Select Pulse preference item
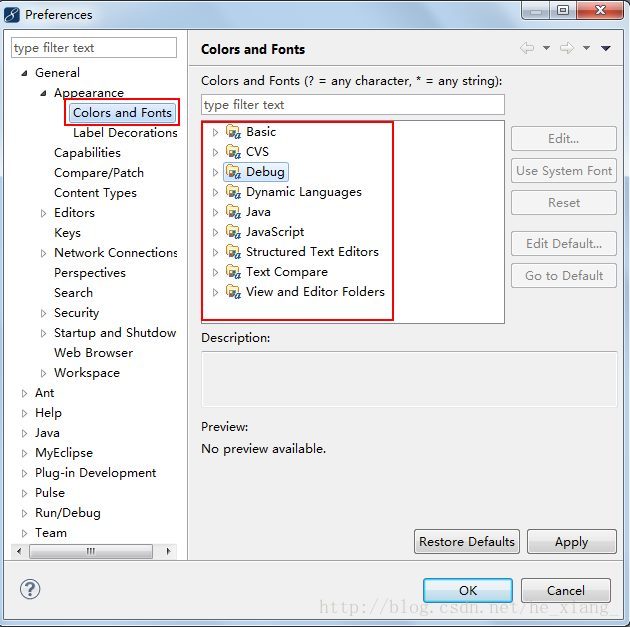The width and height of the screenshot is (630, 627). (x=50, y=493)
